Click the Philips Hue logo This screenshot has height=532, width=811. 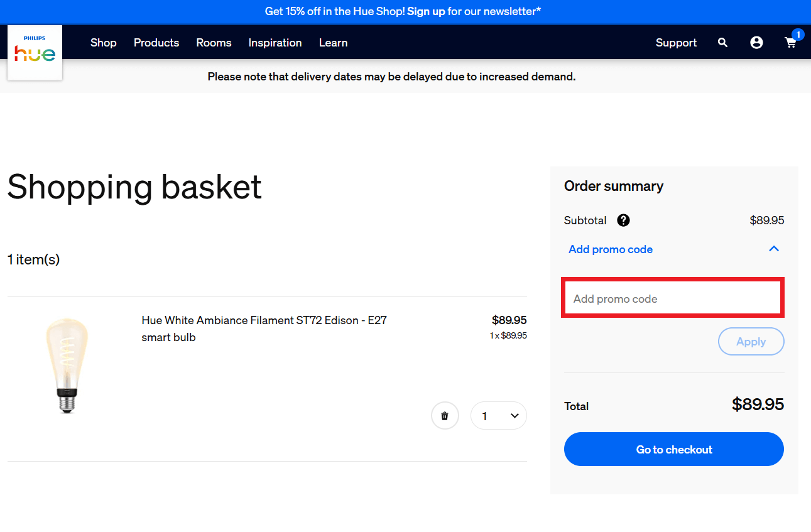coord(35,53)
